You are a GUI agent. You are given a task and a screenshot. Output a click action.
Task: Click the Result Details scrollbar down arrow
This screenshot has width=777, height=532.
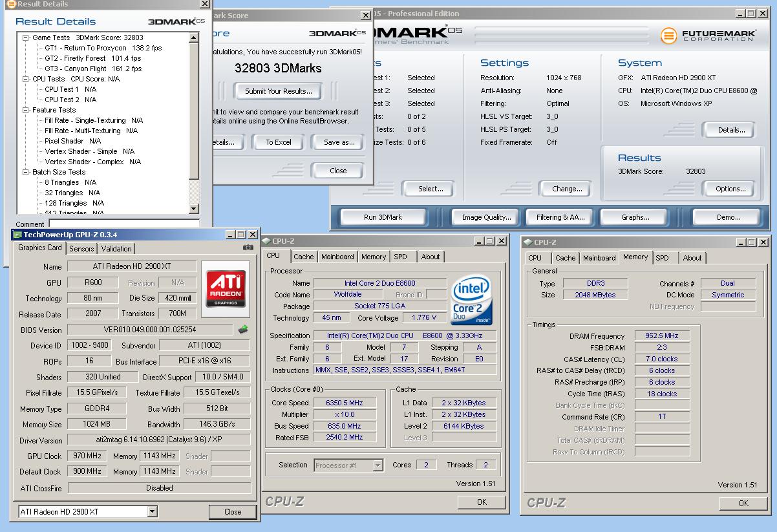point(194,209)
